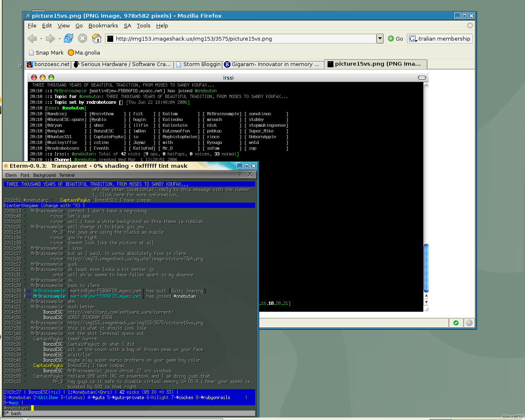This screenshot has height=420, width=525.
Task: Click the irssi screenshot image in Firefox
Action: pyautogui.click(x=228, y=193)
